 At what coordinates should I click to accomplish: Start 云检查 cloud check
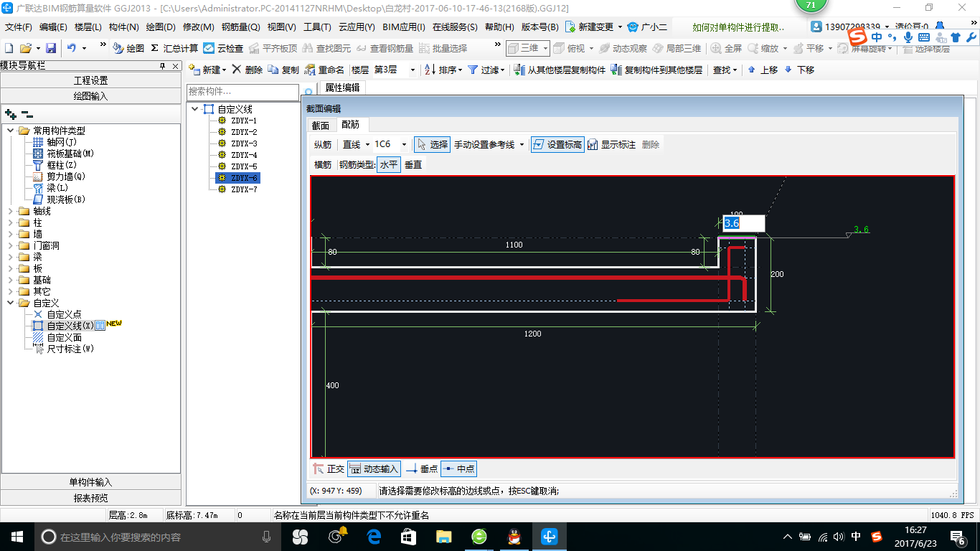click(x=223, y=48)
